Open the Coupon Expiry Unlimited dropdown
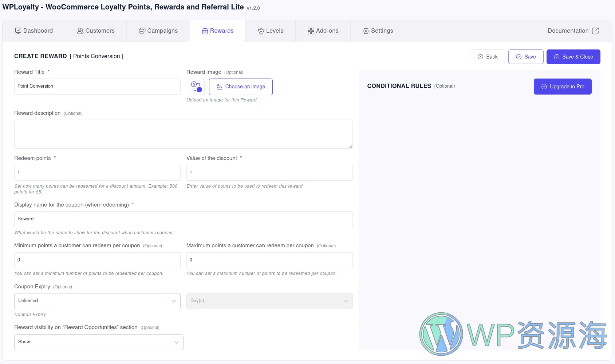Screen dimensions: 615x364 pos(97,301)
